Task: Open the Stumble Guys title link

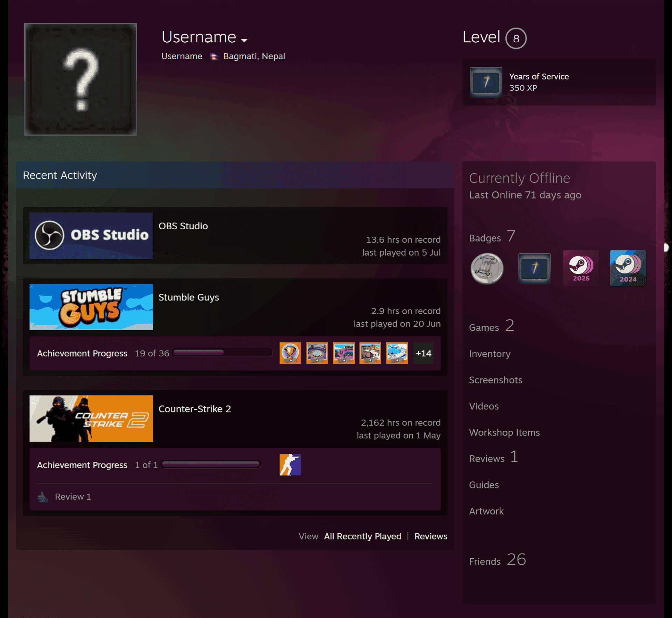Action: click(189, 297)
